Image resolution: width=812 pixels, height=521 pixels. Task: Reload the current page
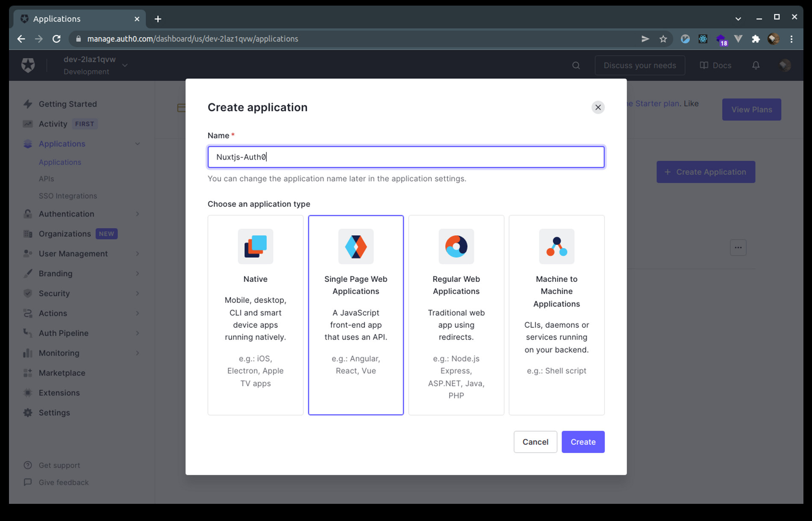tap(56, 39)
